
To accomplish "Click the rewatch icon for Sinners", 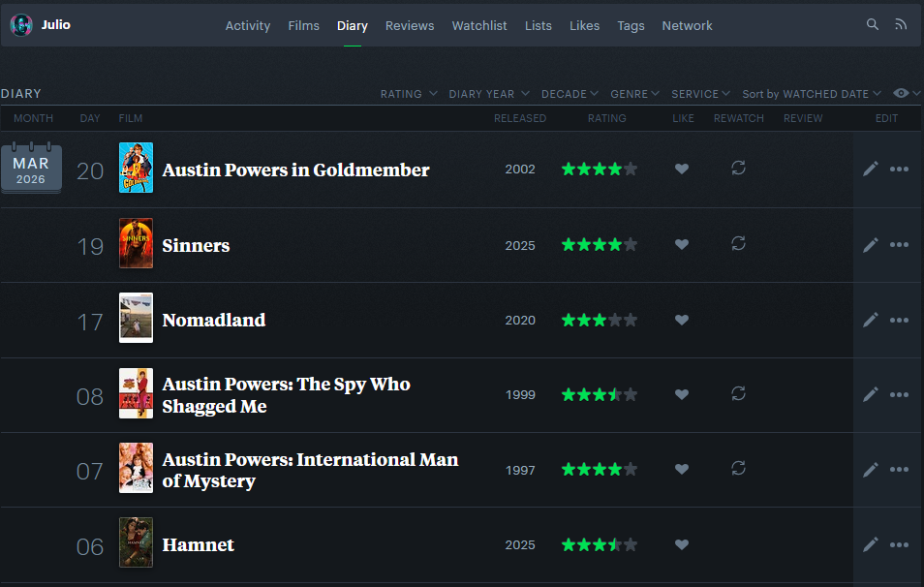I will point(738,243).
